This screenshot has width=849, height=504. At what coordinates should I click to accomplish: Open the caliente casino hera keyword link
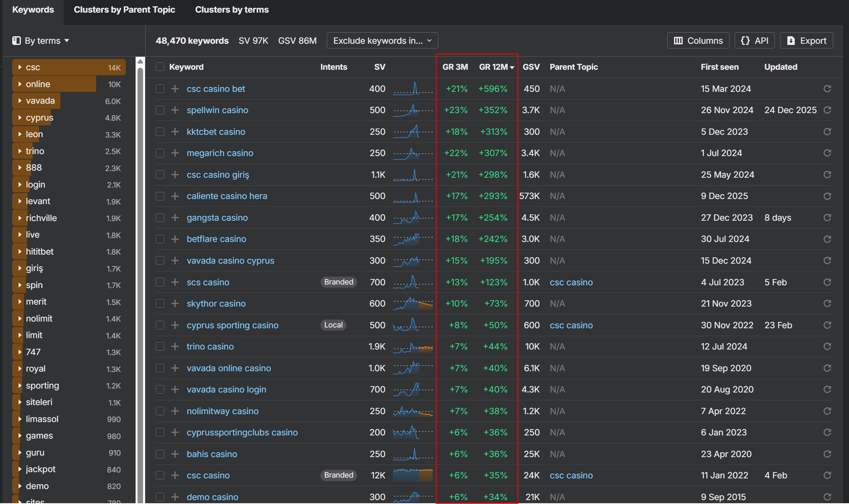(x=227, y=196)
